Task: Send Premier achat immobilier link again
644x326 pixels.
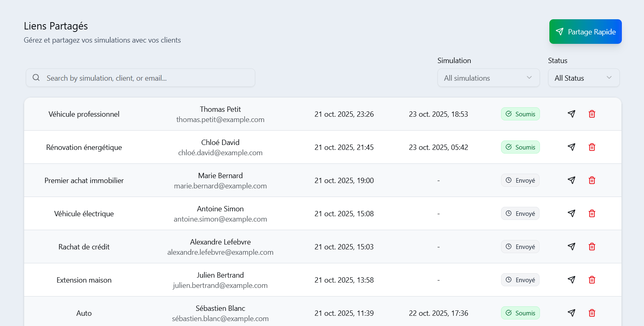Action: pyautogui.click(x=571, y=180)
